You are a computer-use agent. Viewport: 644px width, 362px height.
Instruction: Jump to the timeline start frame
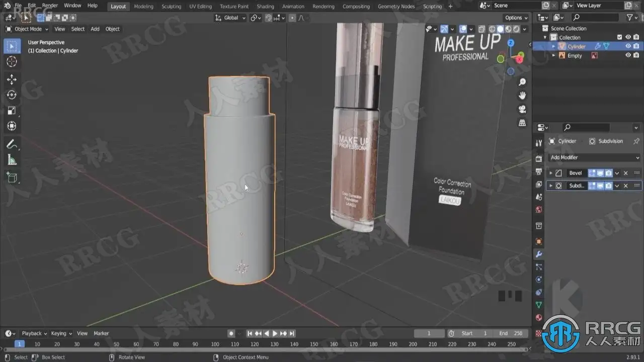point(250,333)
